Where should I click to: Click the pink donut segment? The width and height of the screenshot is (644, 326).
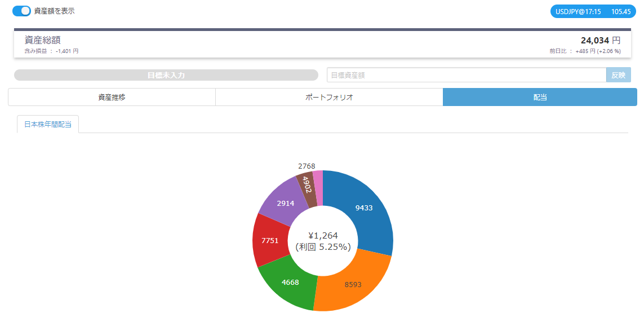[318, 188]
